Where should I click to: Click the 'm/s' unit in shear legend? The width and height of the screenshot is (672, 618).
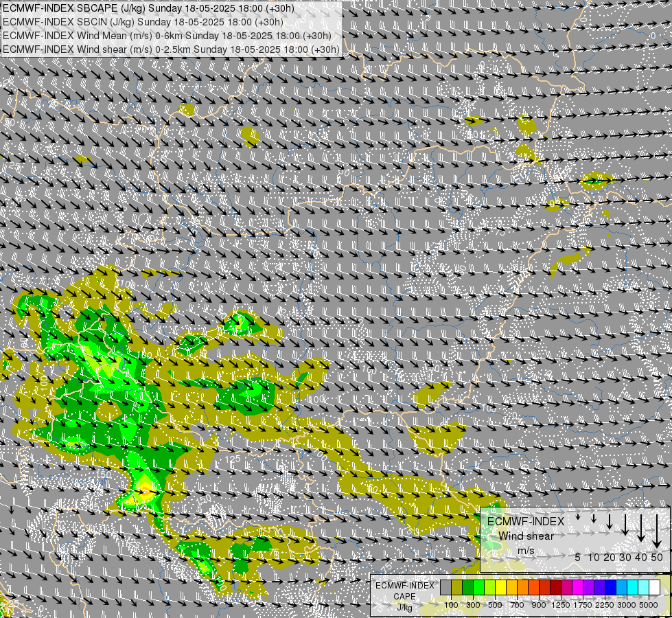click(x=526, y=551)
